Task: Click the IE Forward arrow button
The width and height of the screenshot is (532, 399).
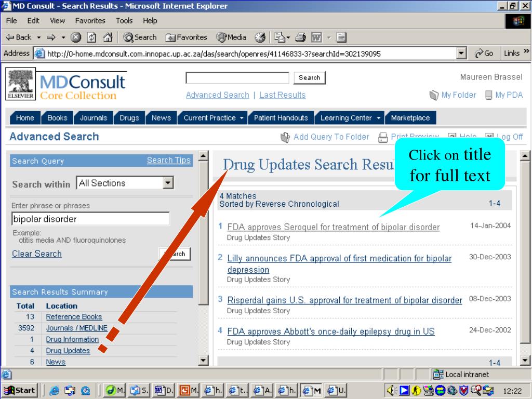Action: (x=51, y=37)
